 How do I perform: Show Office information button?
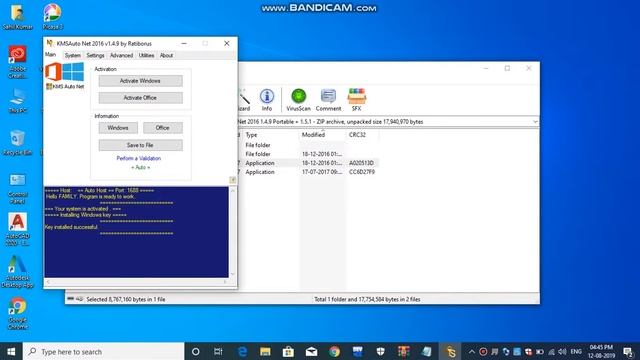pos(162,128)
